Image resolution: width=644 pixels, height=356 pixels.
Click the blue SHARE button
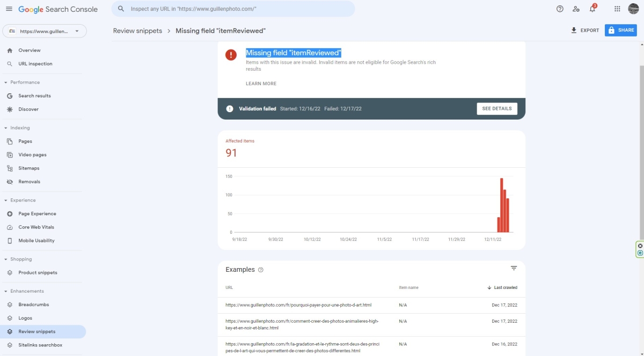tap(620, 31)
